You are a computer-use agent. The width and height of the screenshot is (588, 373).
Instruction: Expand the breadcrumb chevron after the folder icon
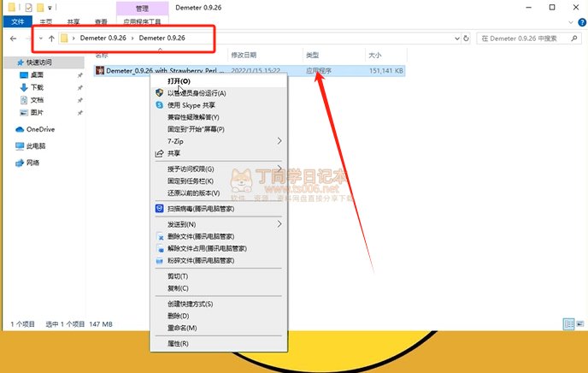[73, 38]
